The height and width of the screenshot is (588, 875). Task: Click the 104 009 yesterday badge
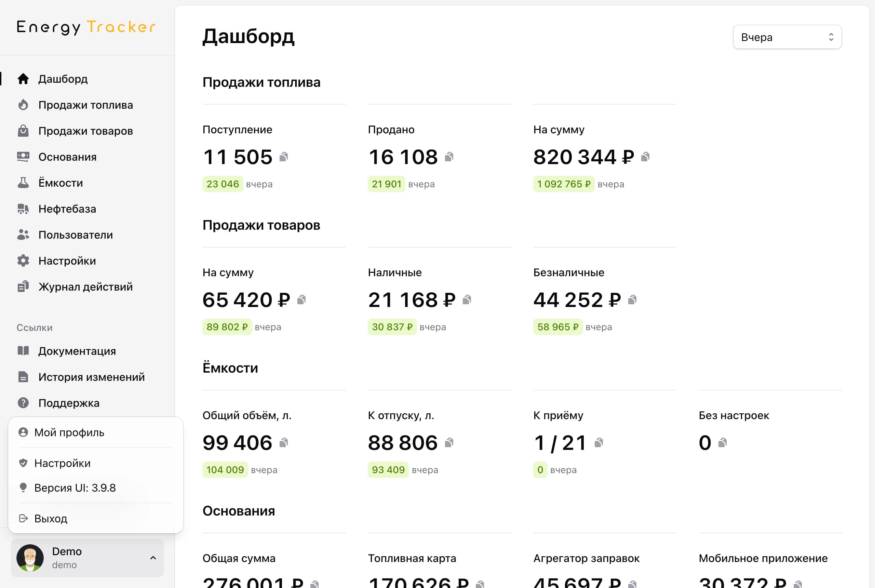[x=225, y=470]
